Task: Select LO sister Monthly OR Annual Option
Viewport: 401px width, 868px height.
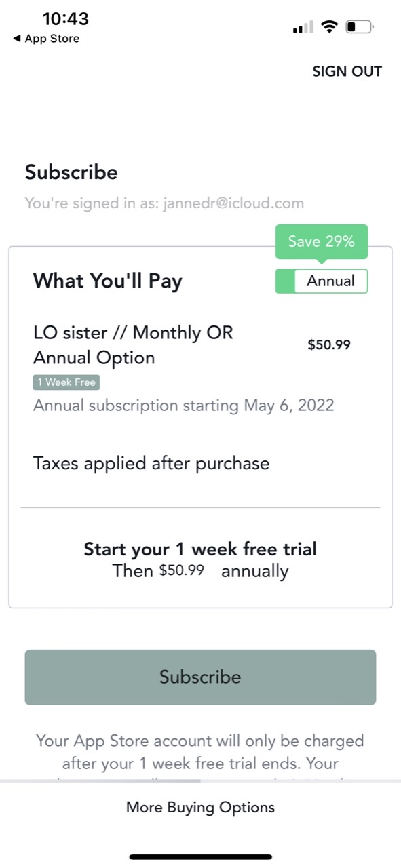Action: pyautogui.click(x=133, y=345)
